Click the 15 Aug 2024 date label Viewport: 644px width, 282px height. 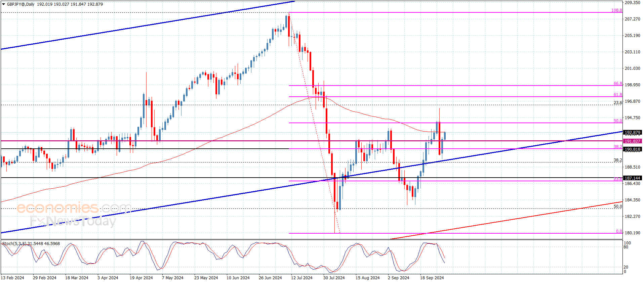tap(368, 278)
